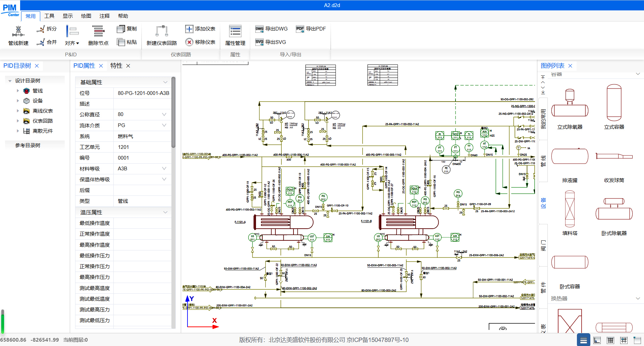Close the 图例列表 panel

tap(570, 66)
